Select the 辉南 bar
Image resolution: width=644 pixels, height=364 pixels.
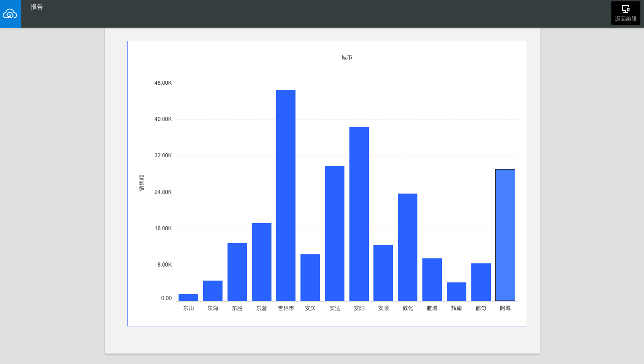[x=456, y=291]
